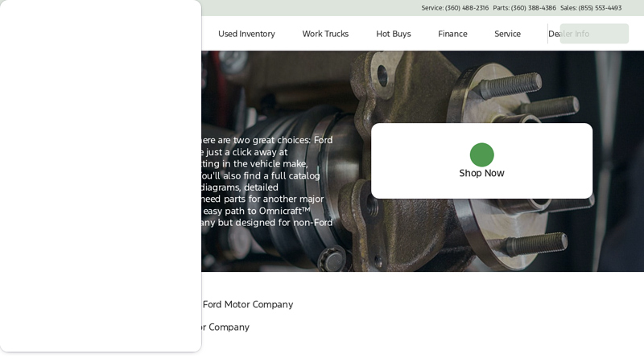Open the Used Inventory menu

pyautogui.click(x=246, y=34)
